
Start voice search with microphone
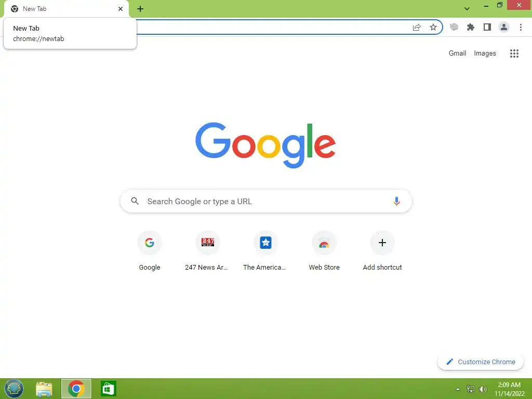[x=396, y=201]
